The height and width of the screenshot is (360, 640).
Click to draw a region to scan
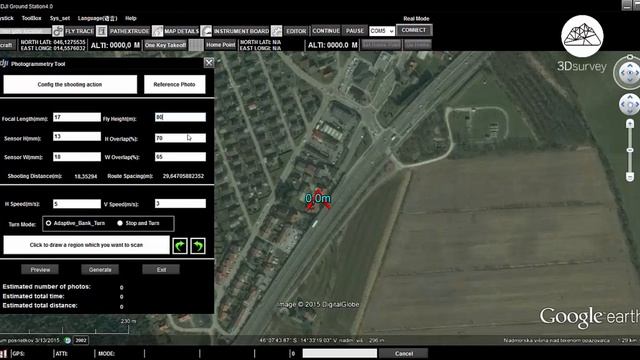click(87, 245)
